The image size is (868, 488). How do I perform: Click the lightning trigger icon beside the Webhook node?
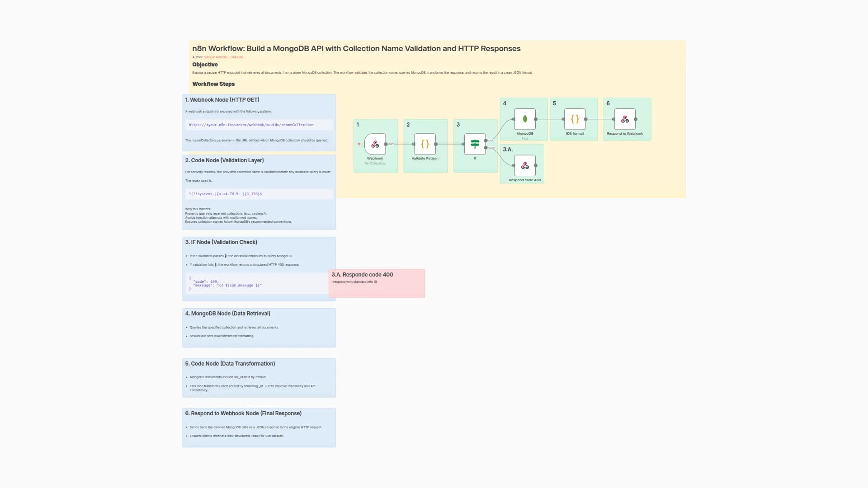pos(359,144)
